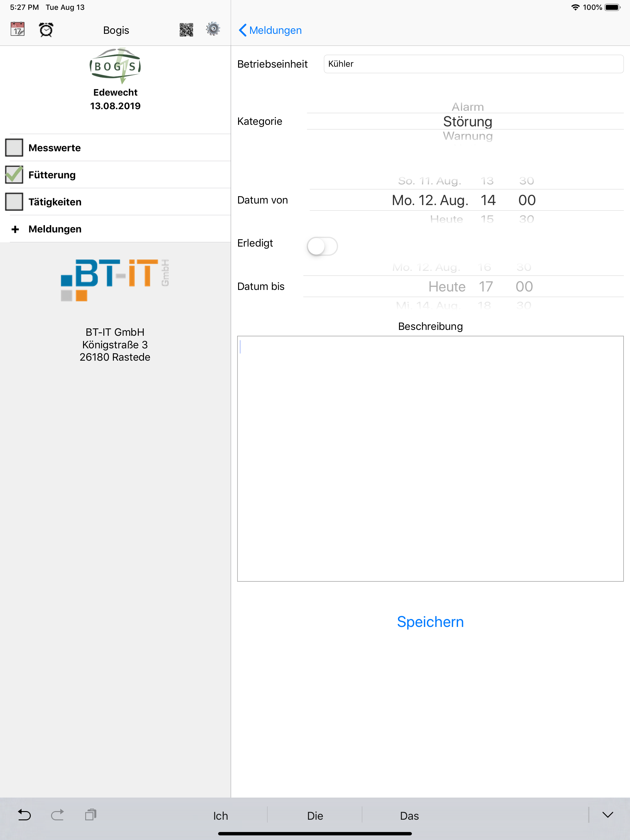630x840 pixels.
Task: Focus the Betriebseinheit field containing Kühler
Action: tap(473, 64)
